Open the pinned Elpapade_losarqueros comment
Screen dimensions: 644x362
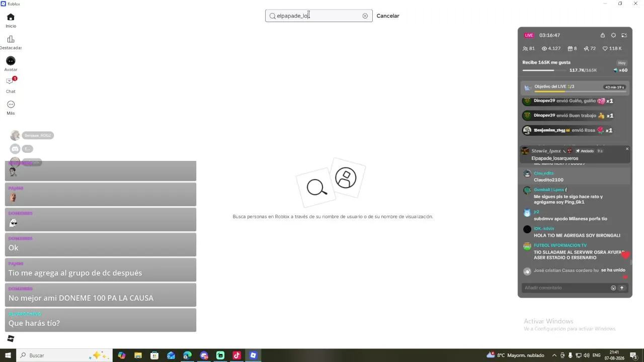[575, 155]
